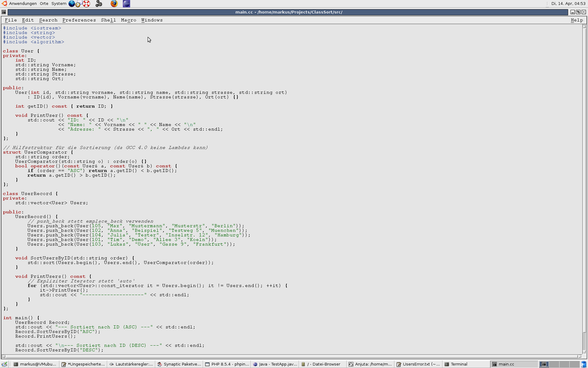
Task: Click the 'Expliziter Iterator' comment line
Action: (81, 281)
